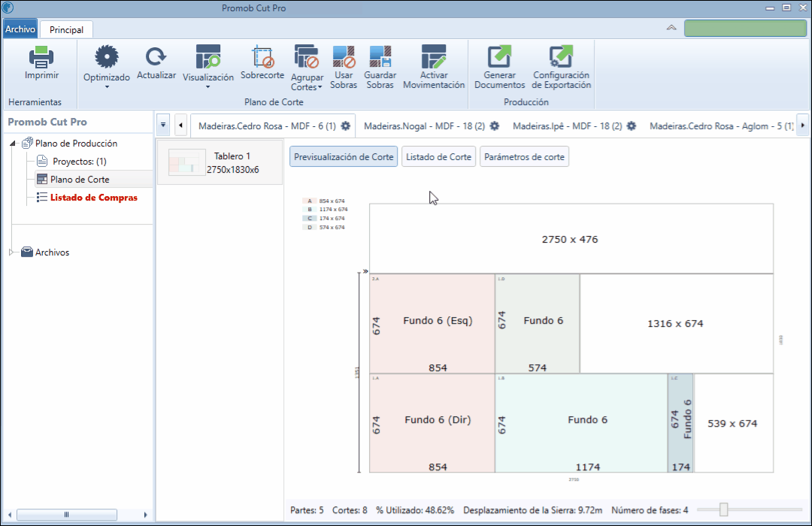812x526 pixels.
Task: Click left panel scroll right arrow
Action: click(x=146, y=515)
